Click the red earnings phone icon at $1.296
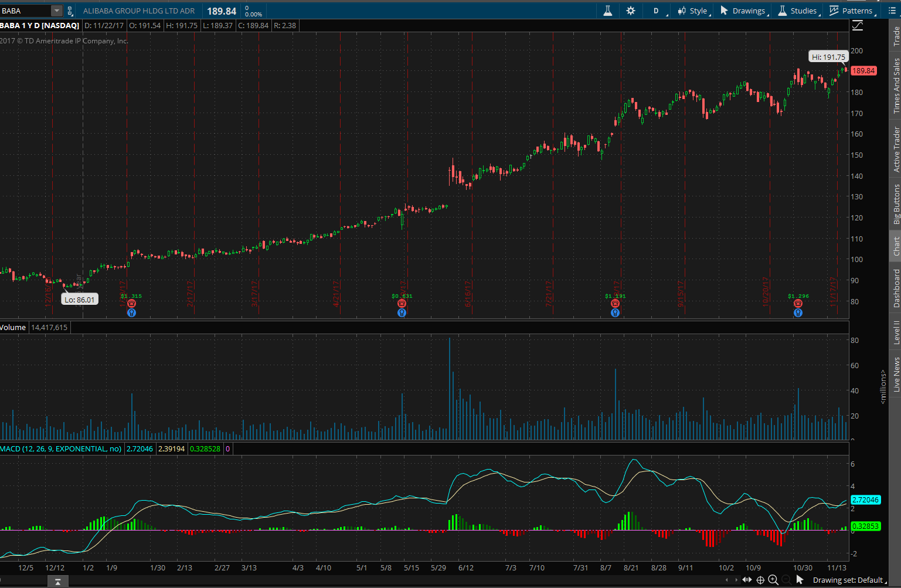Viewport: 901px width, 588px height. (x=798, y=303)
